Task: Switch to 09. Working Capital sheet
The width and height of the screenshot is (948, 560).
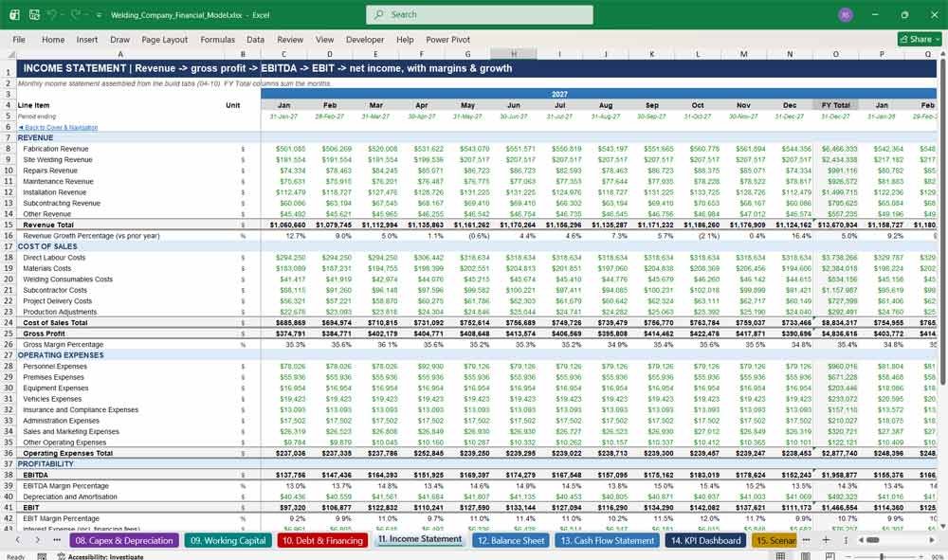Action: [x=228, y=541]
